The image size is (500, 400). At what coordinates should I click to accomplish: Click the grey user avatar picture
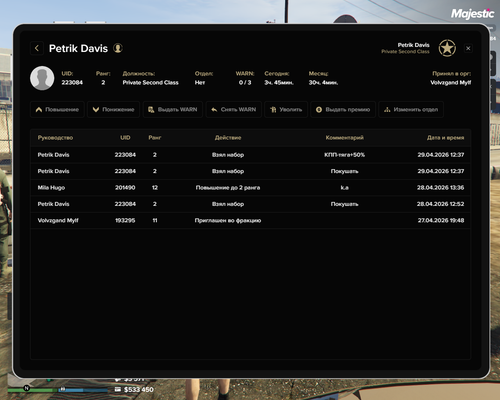click(42, 78)
